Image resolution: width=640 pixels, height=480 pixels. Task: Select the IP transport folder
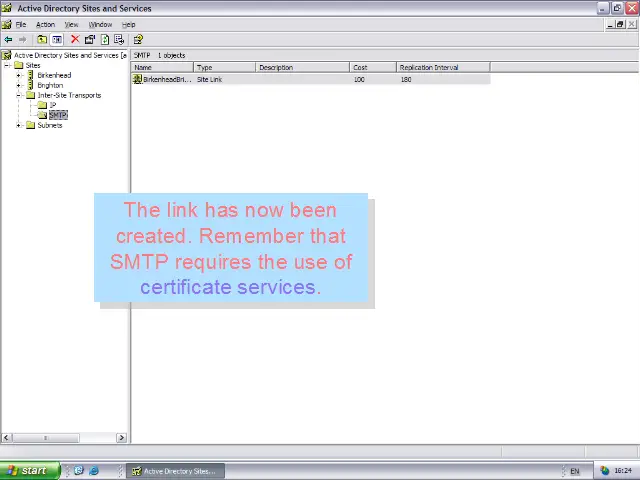tap(53, 105)
